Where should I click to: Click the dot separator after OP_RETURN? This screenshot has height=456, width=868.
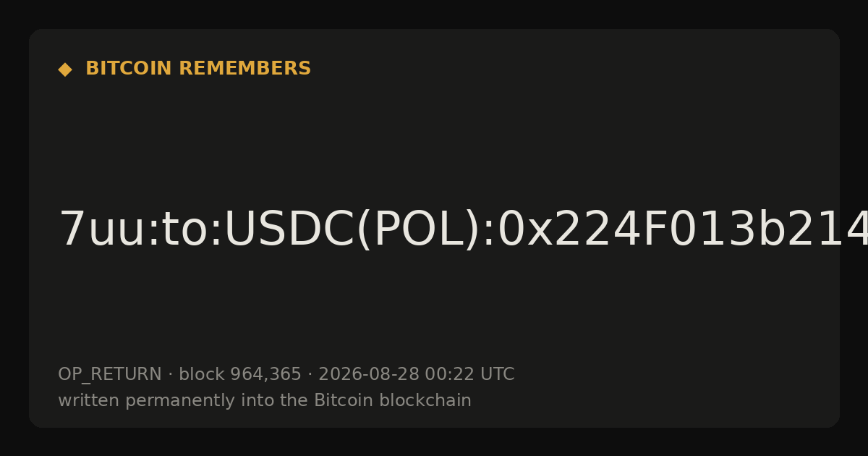click(x=170, y=375)
